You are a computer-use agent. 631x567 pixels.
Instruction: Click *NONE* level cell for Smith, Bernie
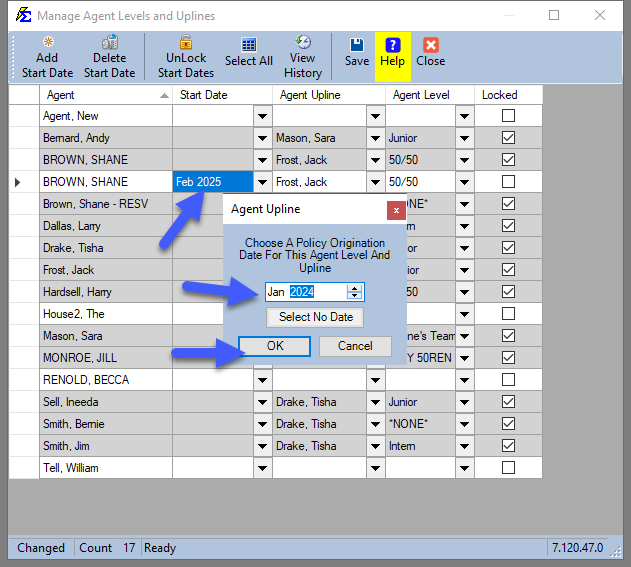[421, 424]
